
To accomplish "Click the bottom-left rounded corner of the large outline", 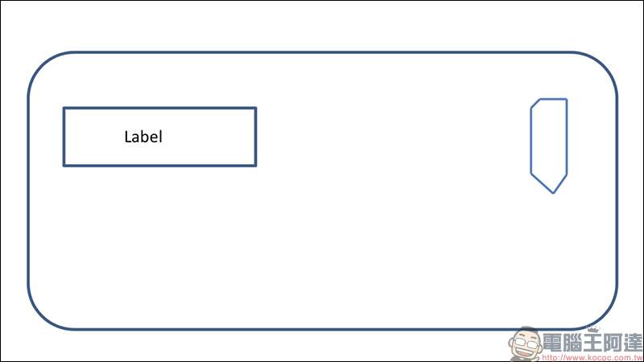I will tap(42, 316).
